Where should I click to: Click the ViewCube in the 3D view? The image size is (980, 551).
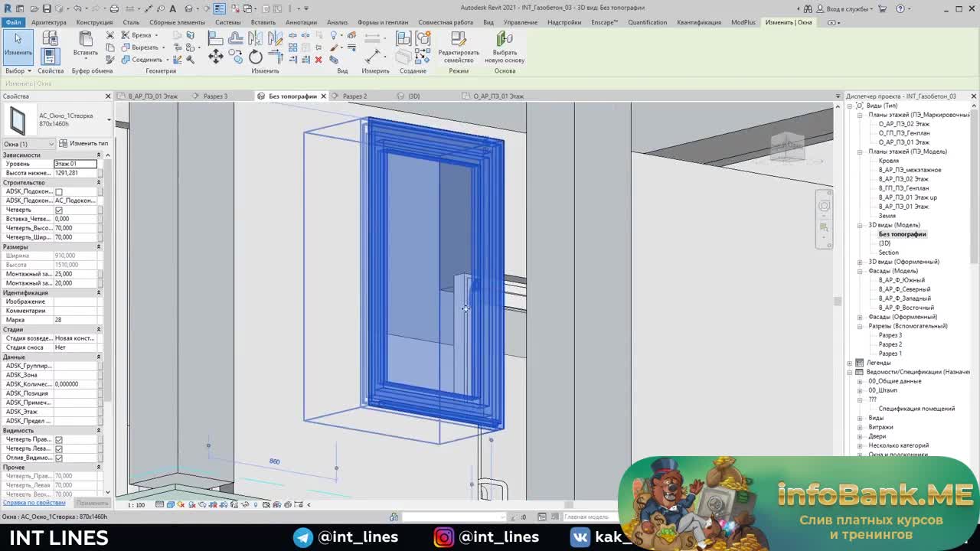coord(787,146)
